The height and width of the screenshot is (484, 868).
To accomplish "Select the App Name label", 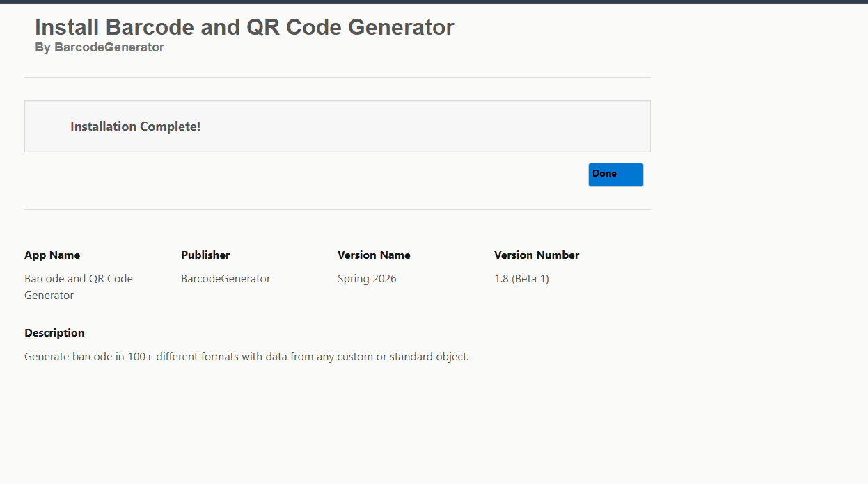I will 52,255.
